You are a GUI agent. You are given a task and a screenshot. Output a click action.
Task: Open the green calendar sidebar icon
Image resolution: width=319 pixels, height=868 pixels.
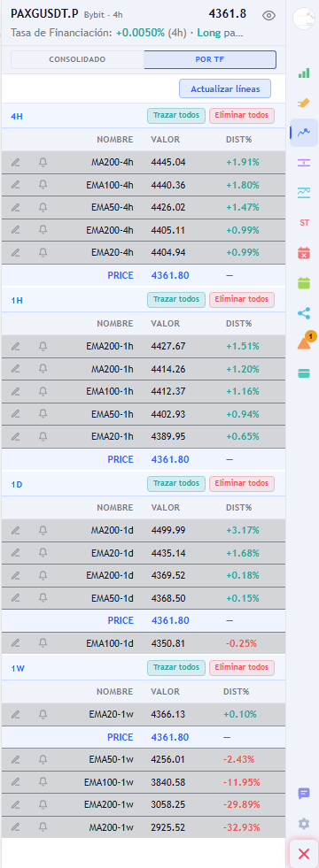(304, 283)
